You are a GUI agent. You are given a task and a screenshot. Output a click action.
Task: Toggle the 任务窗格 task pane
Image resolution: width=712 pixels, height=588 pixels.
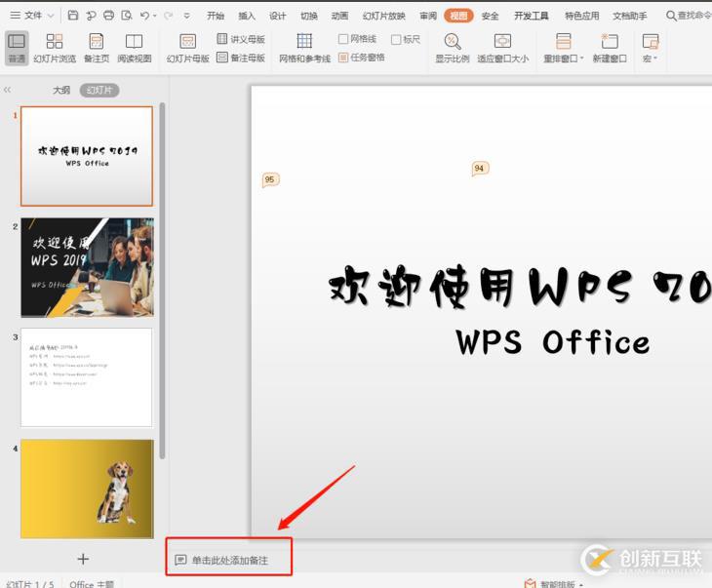click(x=362, y=58)
